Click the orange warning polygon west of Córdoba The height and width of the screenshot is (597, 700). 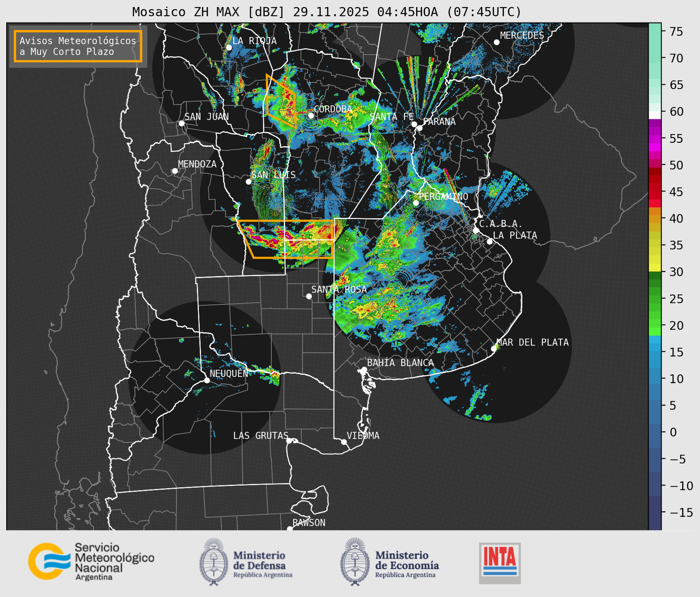point(281,101)
